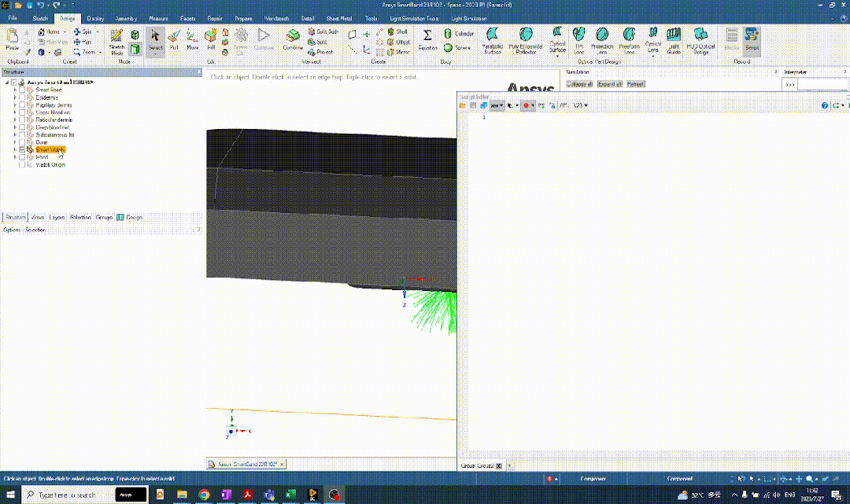Click the Mirror tool
The image size is (850, 504).
click(x=398, y=53)
